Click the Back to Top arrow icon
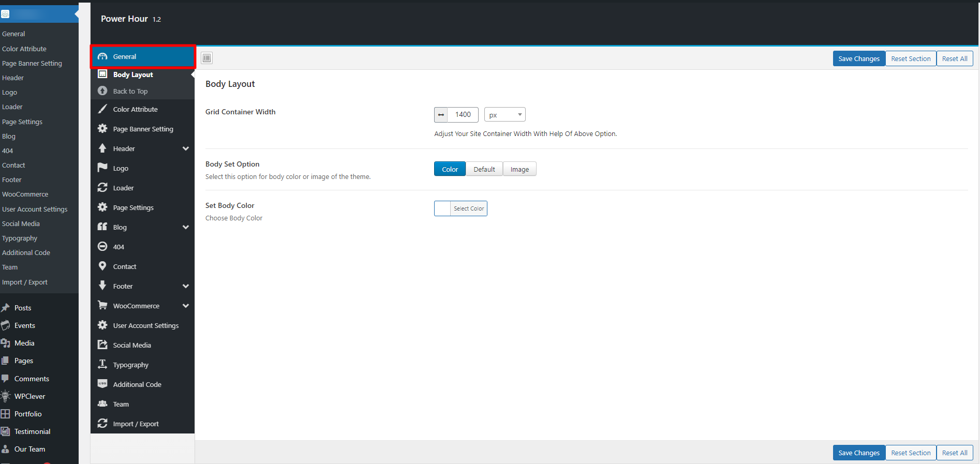980x464 pixels. point(102,91)
